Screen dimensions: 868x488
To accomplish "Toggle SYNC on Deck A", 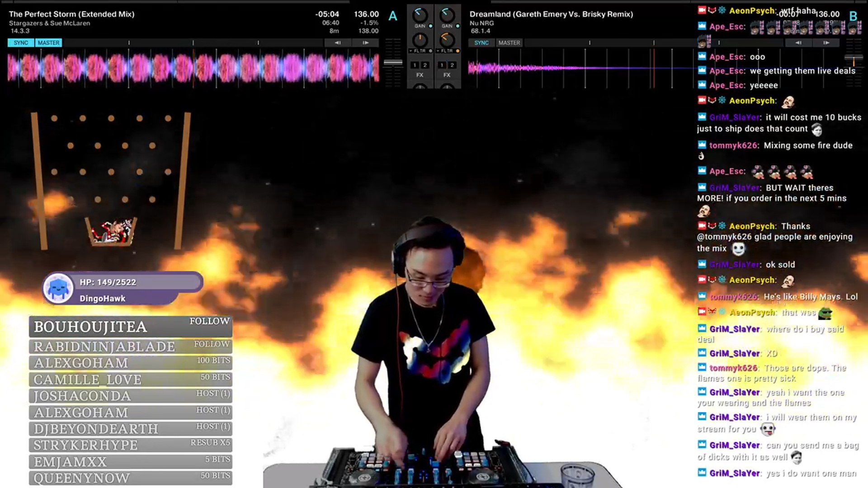I will (x=21, y=42).
